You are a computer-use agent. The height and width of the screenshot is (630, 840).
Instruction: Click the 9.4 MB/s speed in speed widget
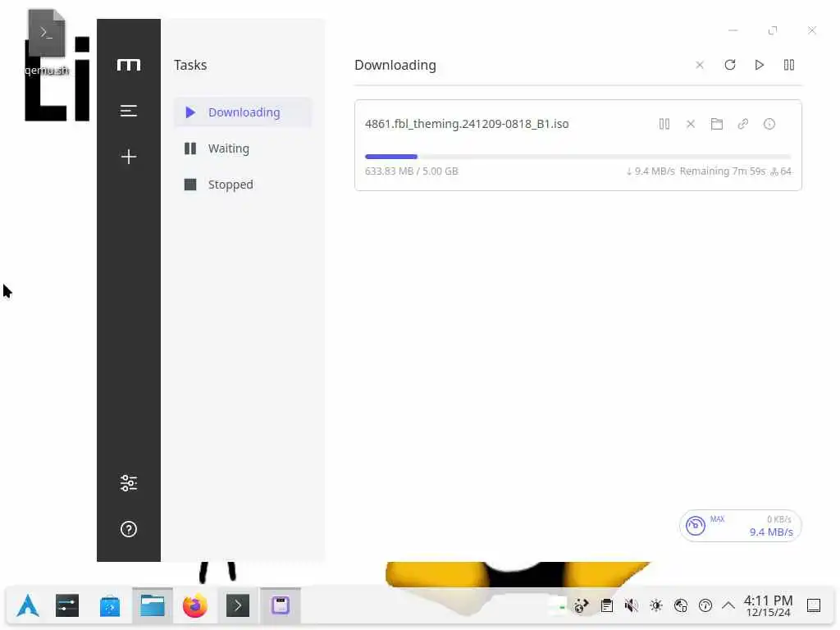[771, 532]
